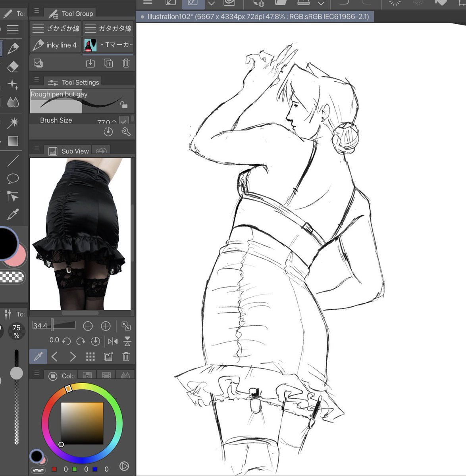The width and height of the screenshot is (466, 476).
Task: Pick the Auto select magic wand tool
Action: coord(13,122)
